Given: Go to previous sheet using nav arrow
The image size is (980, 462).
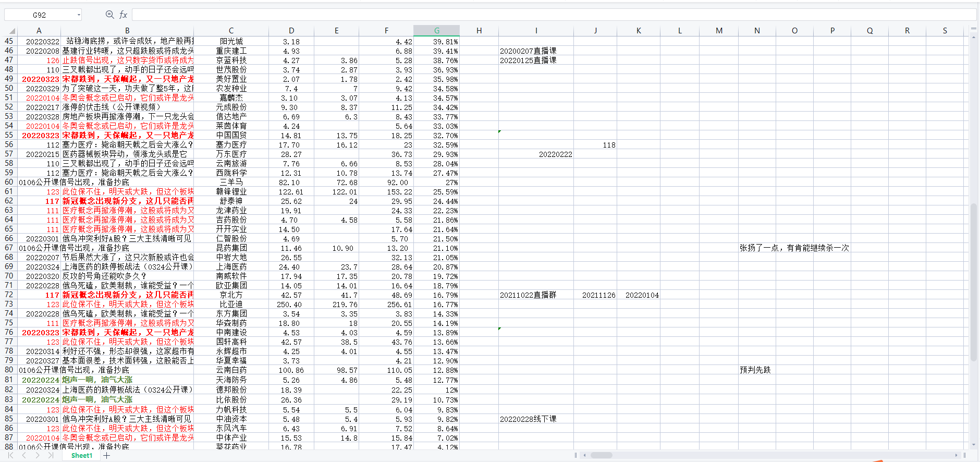Looking at the screenshot, I should pyautogui.click(x=24, y=455).
